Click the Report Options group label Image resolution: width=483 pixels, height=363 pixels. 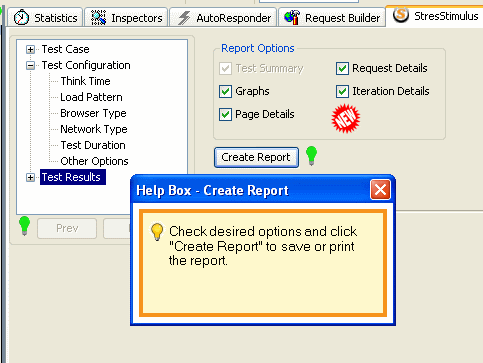pyautogui.click(x=258, y=48)
